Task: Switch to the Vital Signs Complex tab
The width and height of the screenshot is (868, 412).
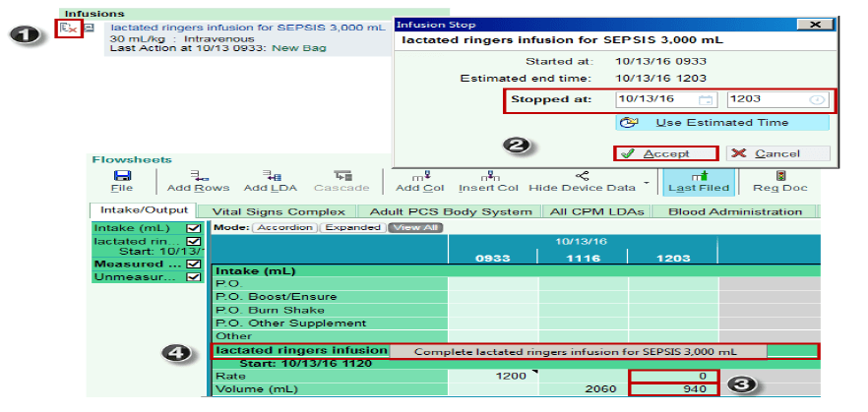Action: (279, 211)
